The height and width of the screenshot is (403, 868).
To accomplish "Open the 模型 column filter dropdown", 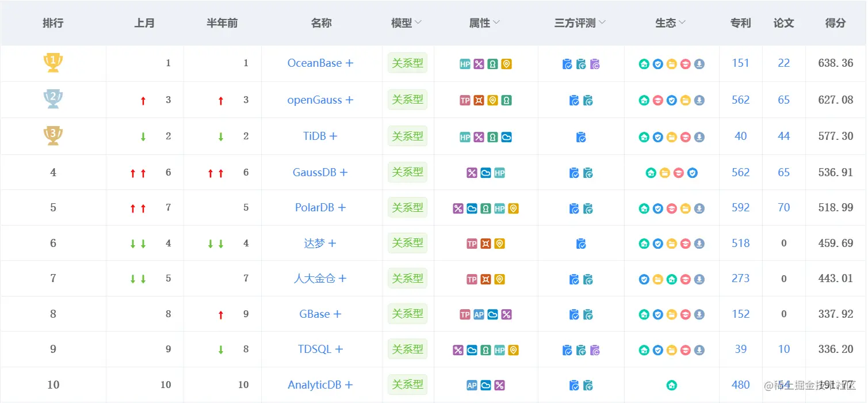I will pos(419,23).
